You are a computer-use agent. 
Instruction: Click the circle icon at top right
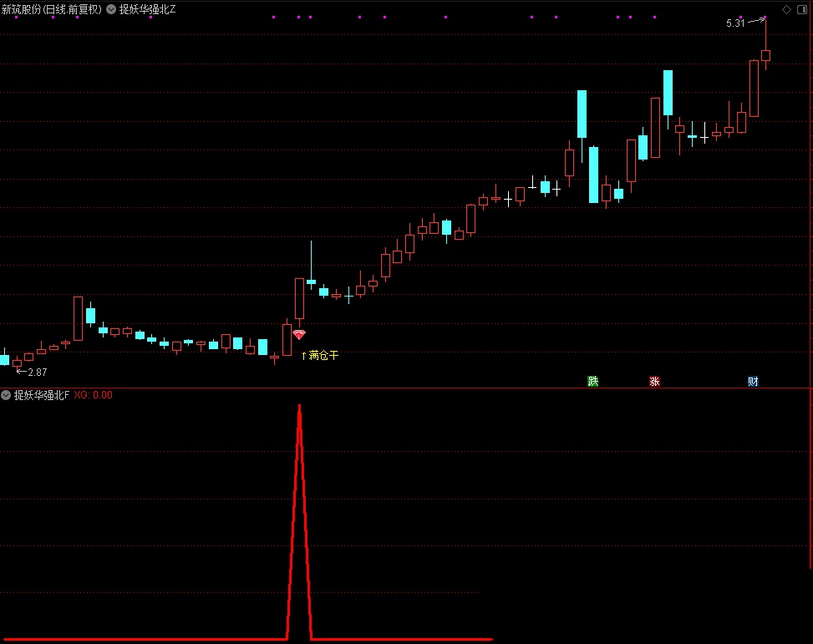click(x=801, y=10)
